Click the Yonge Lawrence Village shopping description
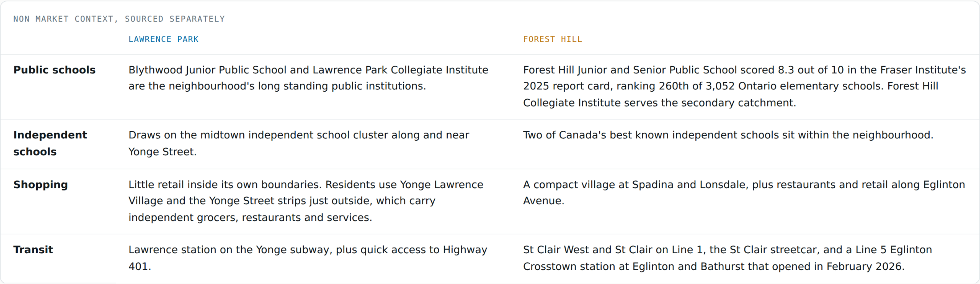This screenshot has height=284, width=980. click(x=306, y=201)
